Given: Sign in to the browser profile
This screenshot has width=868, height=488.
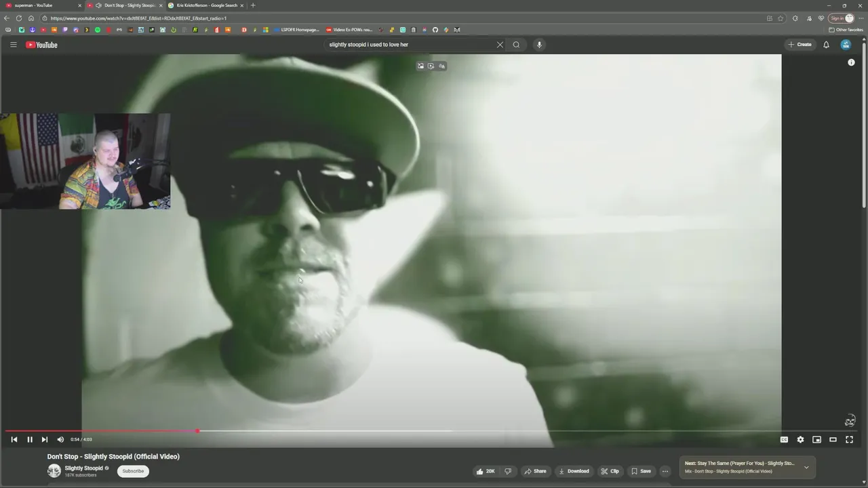Looking at the screenshot, I should pos(841,18).
